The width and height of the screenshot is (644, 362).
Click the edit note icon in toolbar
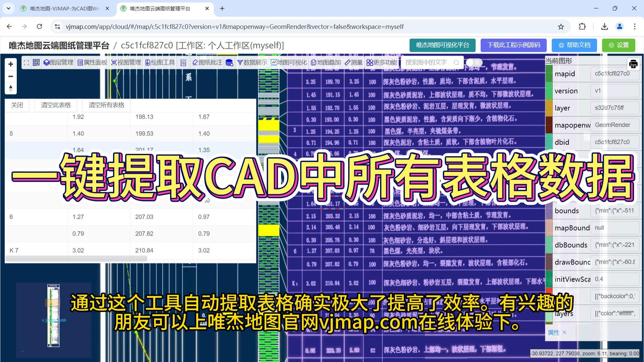pyautogui.click(x=183, y=63)
